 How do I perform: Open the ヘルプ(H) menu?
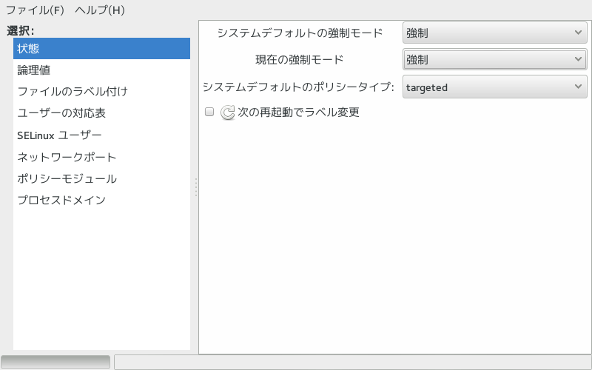coord(100,10)
